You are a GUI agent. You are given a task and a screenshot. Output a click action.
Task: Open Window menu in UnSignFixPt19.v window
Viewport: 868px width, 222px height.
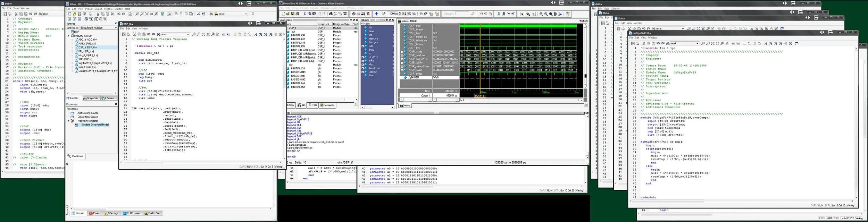click(652, 38)
